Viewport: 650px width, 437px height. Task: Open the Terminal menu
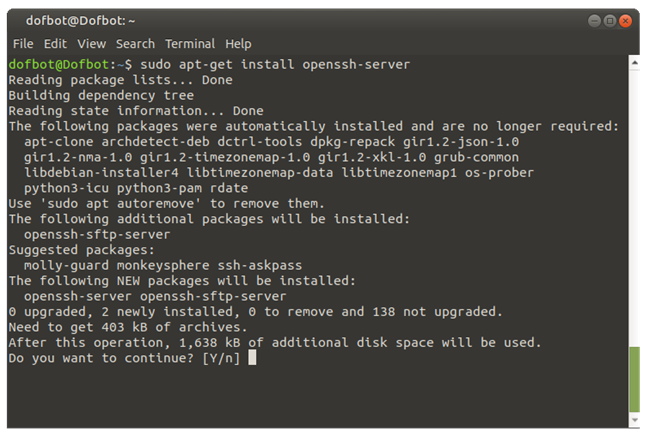coord(190,44)
